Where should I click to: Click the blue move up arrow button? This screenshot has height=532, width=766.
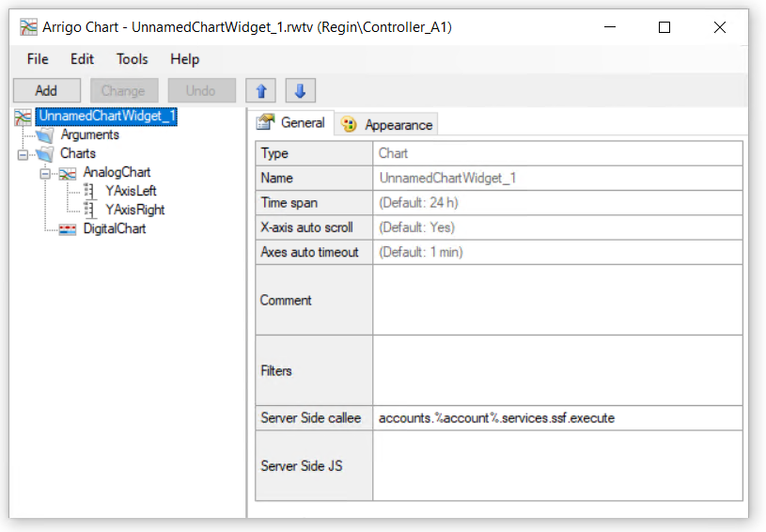pyautogui.click(x=261, y=91)
